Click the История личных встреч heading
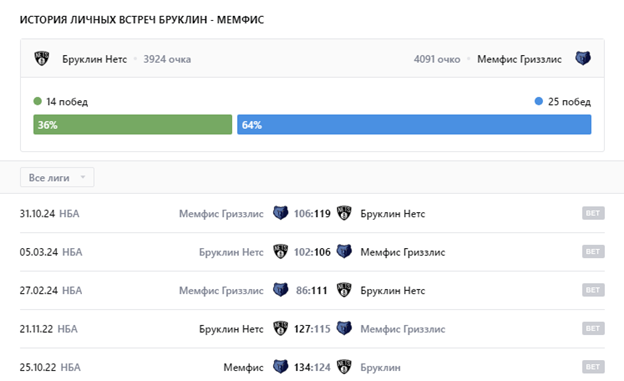The width and height of the screenshot is (624, 381). pyautogui.click(x=142, y=20)
